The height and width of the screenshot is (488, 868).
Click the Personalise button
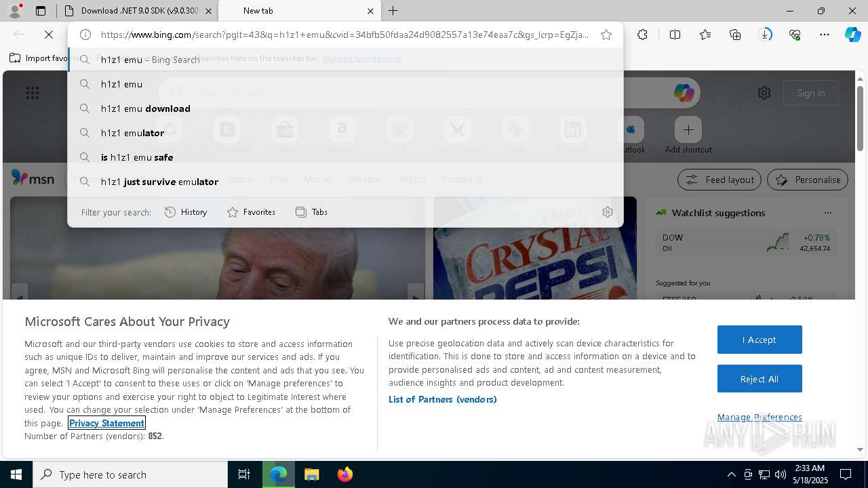[808, 180]
